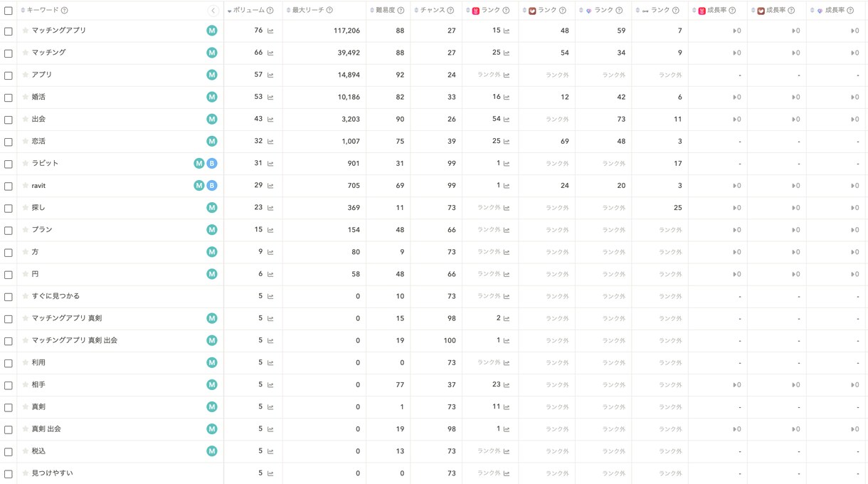Open volume trend chart for 税込 row
The height and width of the screenshot is (484, 868).
pyautogui.click(x=270, y=451)
